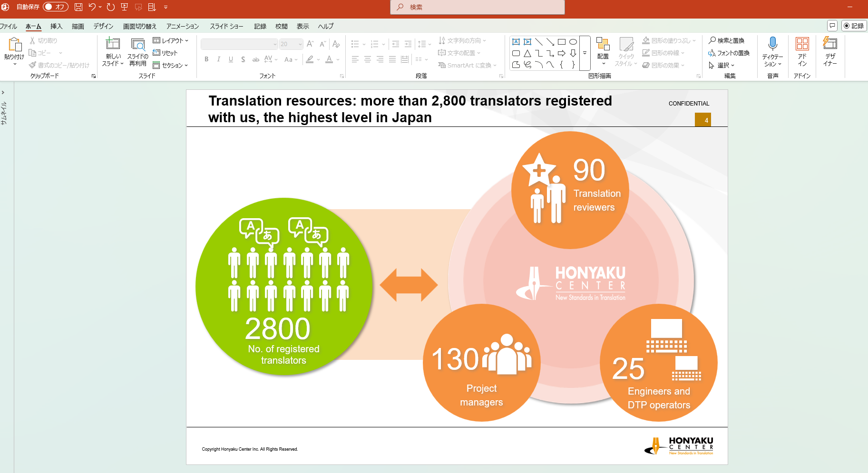The width and height of the screenshot is (868, 473).
Task: Pick the right arrow shape
Action: (x=562, y=53)
